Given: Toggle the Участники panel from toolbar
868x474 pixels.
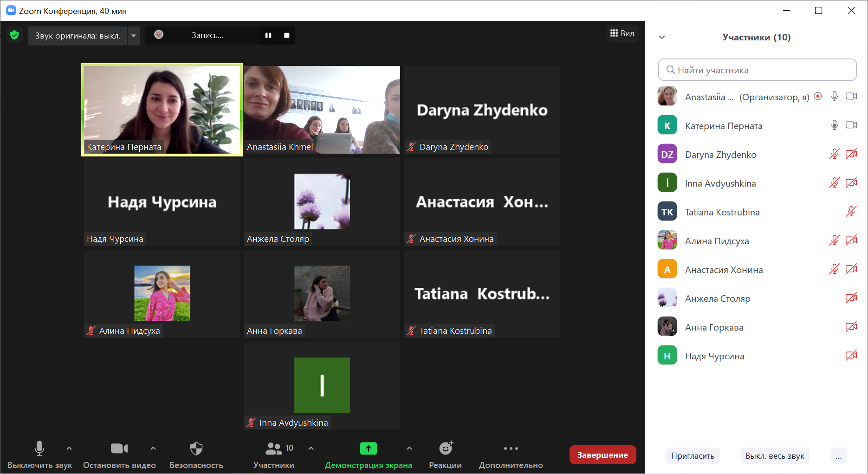Looking at the screenshot, I should [x=274, y=455].
